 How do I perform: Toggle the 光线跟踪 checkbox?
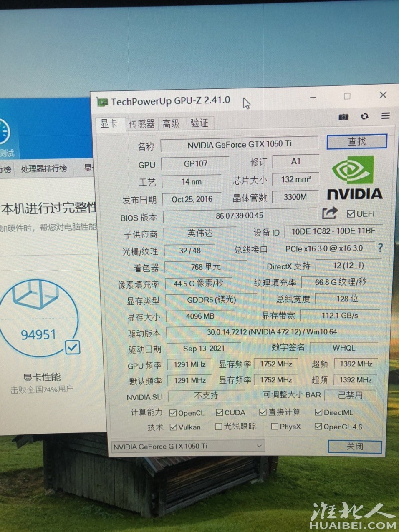(x=218, y=427)
